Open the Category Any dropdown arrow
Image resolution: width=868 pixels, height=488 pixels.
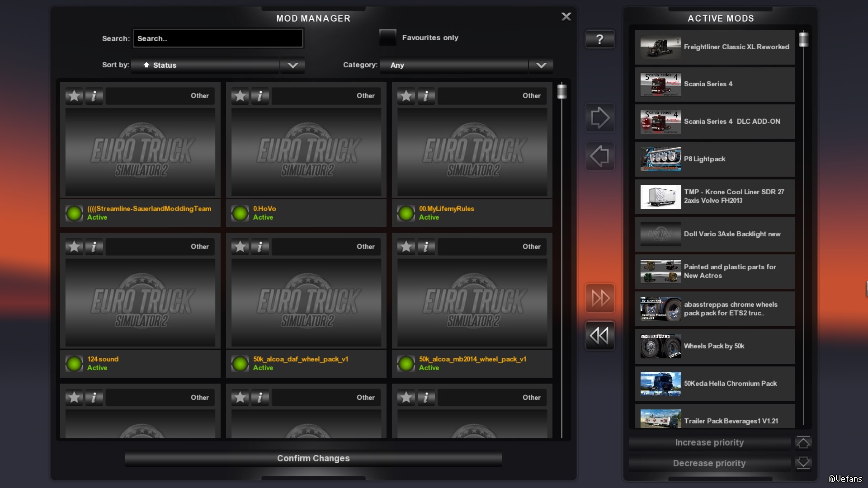click(x=541, y=65)
